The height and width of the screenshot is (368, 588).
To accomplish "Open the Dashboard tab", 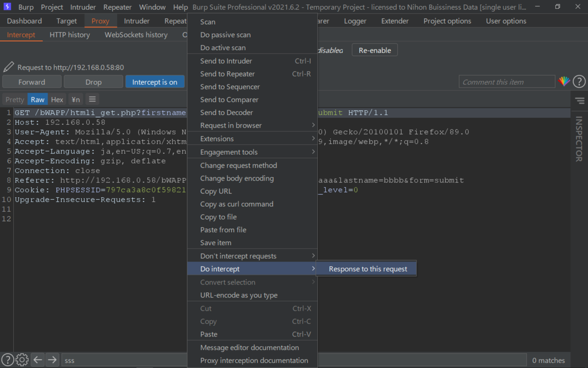I will [24, 21].
